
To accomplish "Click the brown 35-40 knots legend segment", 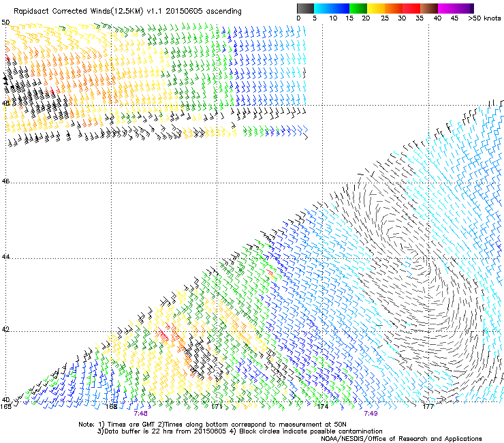I will point(429,8).
